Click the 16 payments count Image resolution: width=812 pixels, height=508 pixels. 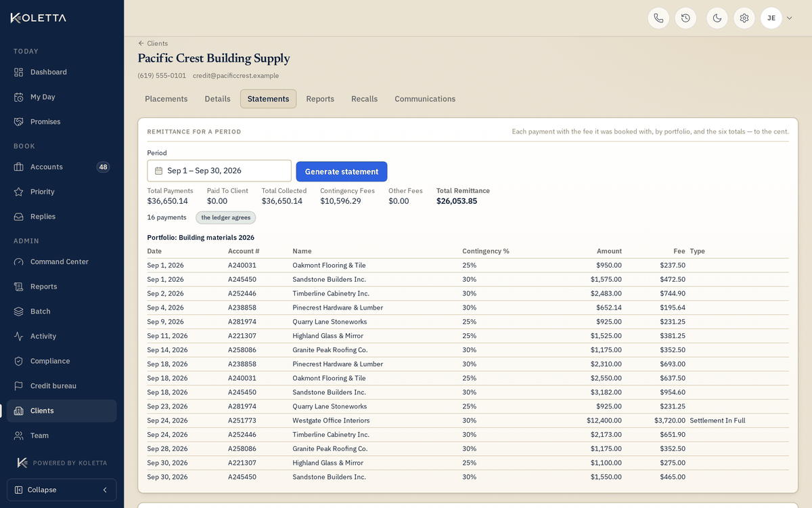point(166,217)
